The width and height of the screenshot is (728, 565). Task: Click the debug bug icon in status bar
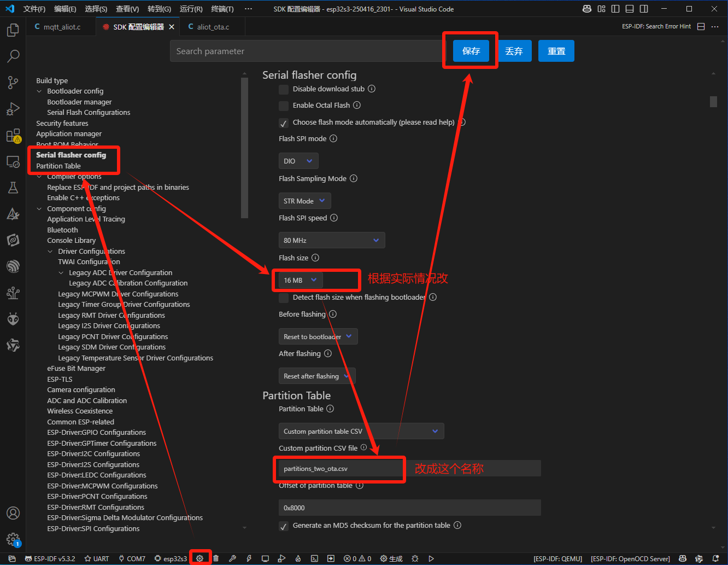(415, 558)
